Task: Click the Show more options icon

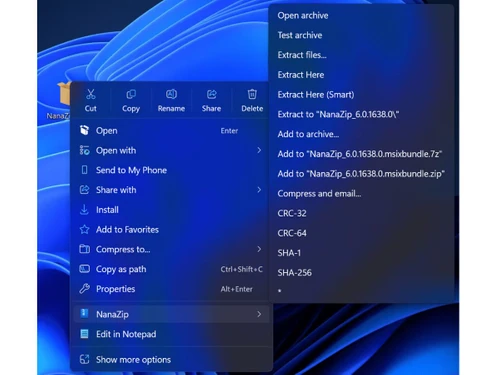Action: coord(84,359)
